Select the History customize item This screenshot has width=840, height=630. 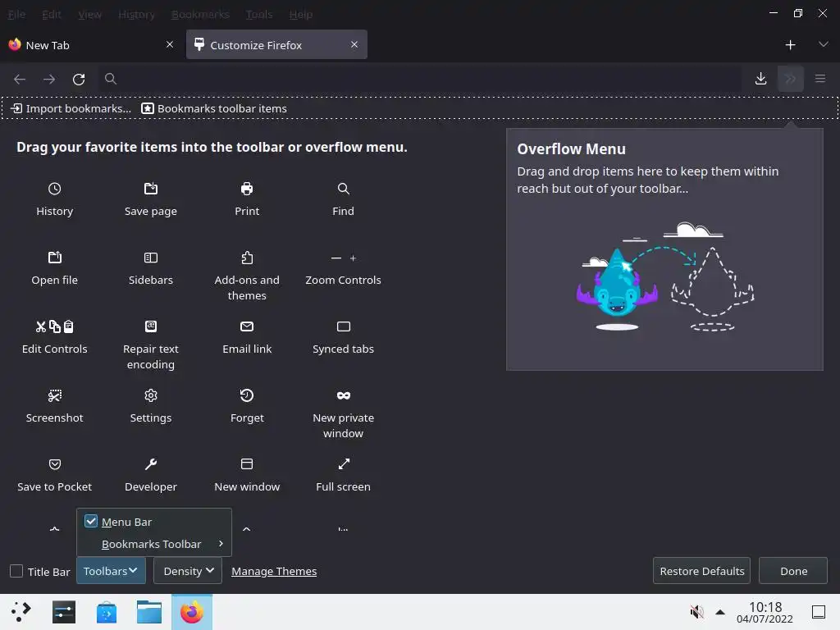54,199
